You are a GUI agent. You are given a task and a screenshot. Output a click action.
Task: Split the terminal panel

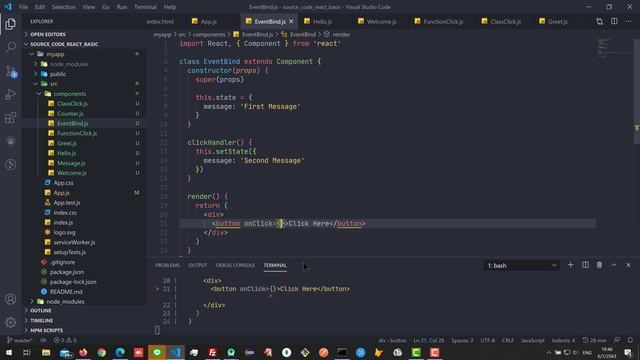coord(585,265)
